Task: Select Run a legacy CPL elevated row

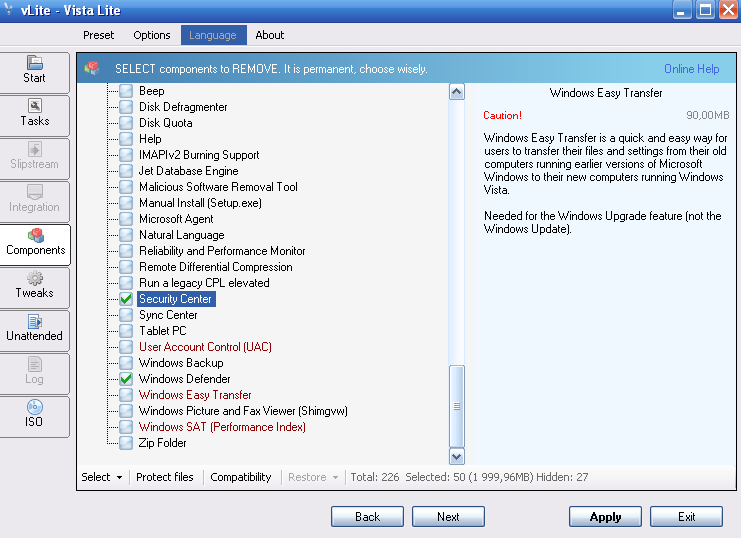Action: (x=204, y=283)
